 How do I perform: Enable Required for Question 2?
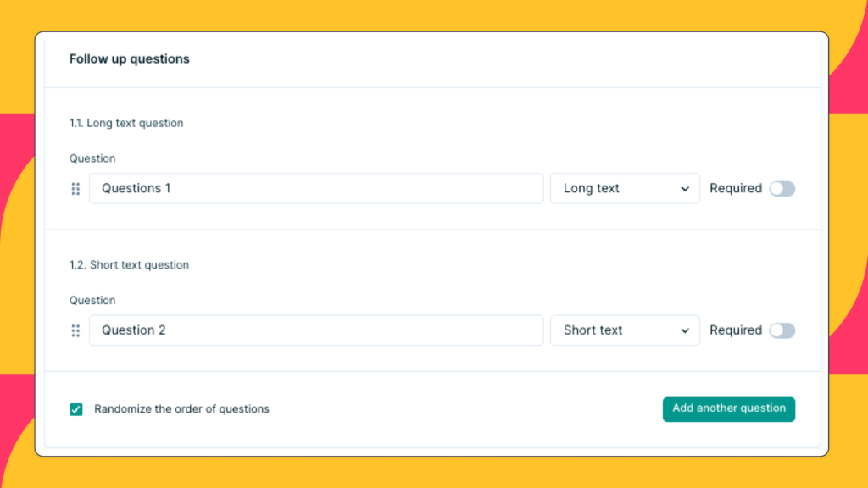(782, 330)
